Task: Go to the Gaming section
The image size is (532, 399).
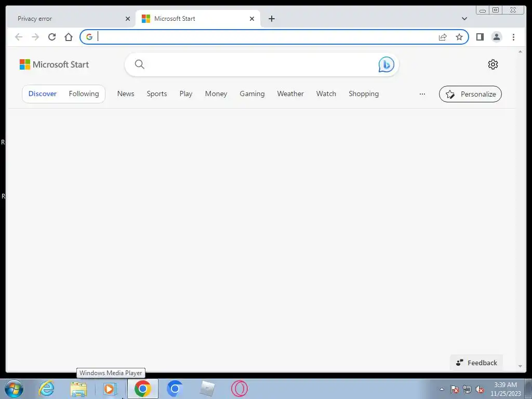Action: click(x=252, y=94)
